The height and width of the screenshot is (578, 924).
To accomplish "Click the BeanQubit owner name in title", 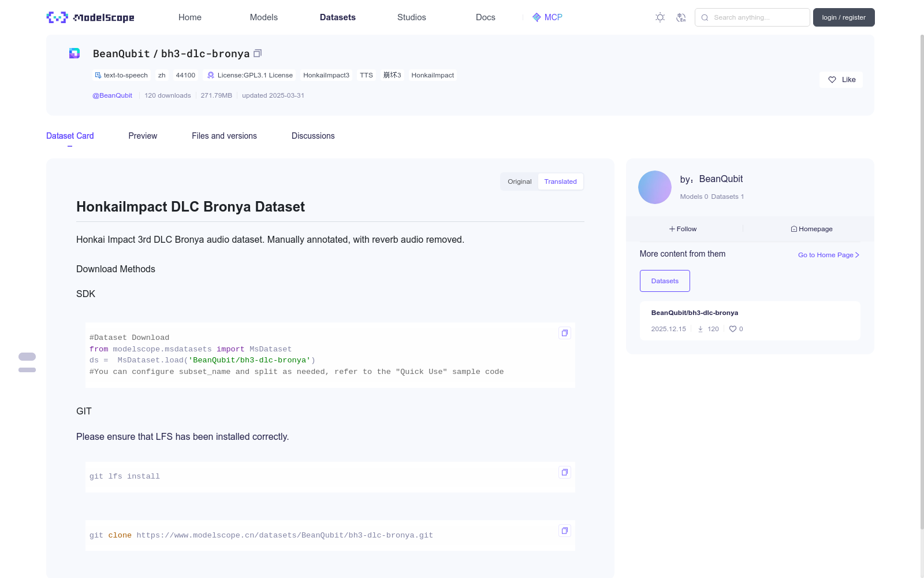I will (121, 53).
